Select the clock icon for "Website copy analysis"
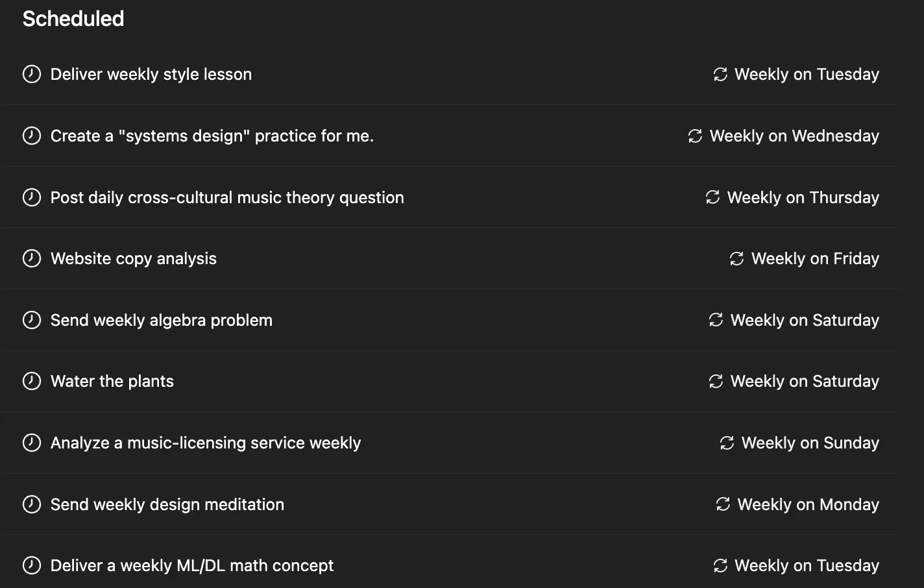The image size is (924, 588). [x=32, y=258]
